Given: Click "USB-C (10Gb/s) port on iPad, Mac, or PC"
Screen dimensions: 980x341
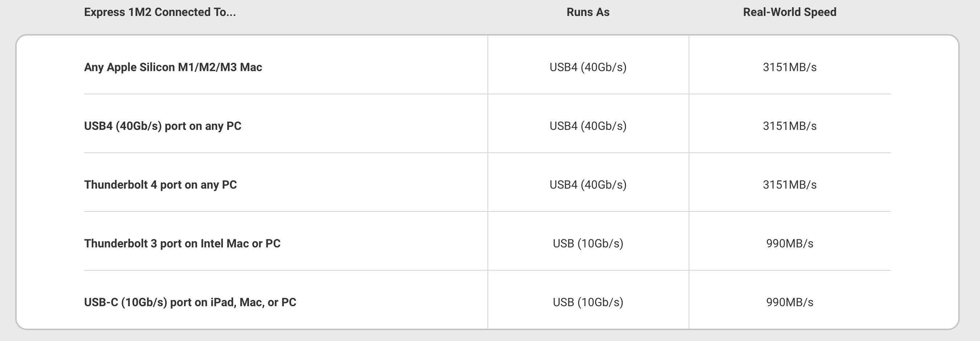Looking at the screenshot, I should click(190, 302).
